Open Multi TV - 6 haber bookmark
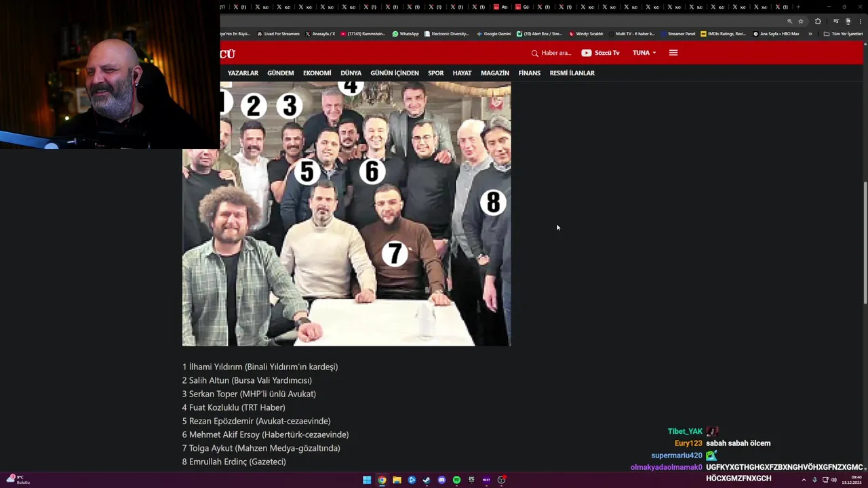Image resolution: width=868 pixels, height=488 pixels. click(x=632, y=34)
